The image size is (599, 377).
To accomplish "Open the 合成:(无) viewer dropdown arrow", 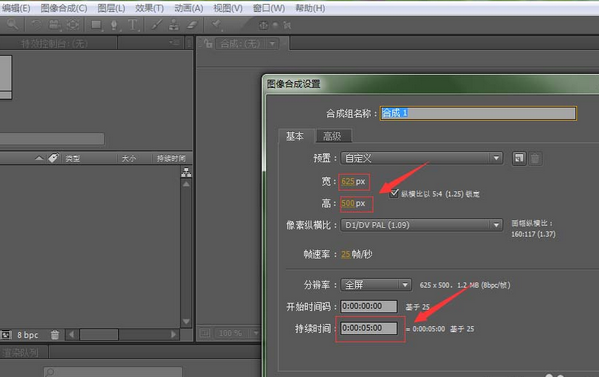I will (x=272, y=44).
